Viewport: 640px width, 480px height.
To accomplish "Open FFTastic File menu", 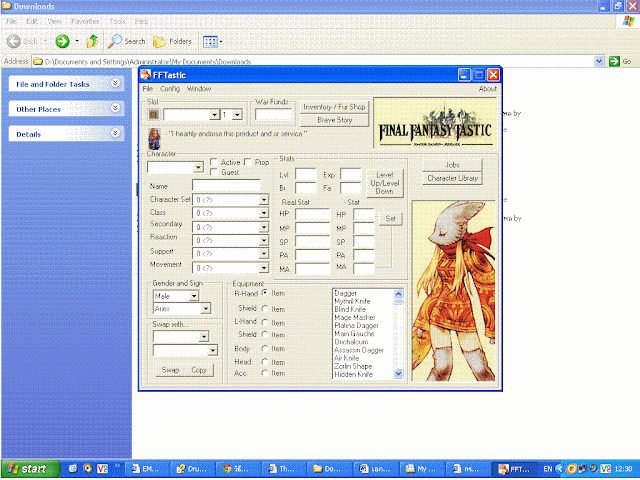I will point(147,89).
